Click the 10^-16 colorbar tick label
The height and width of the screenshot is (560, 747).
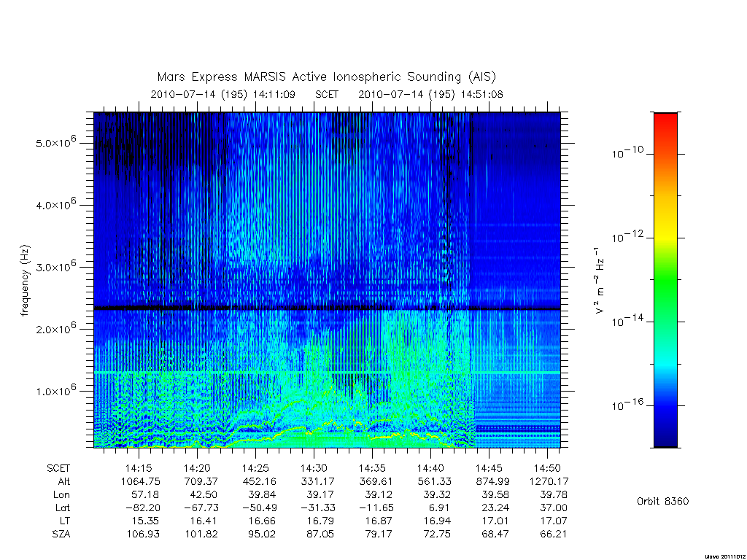pos(627,404)
